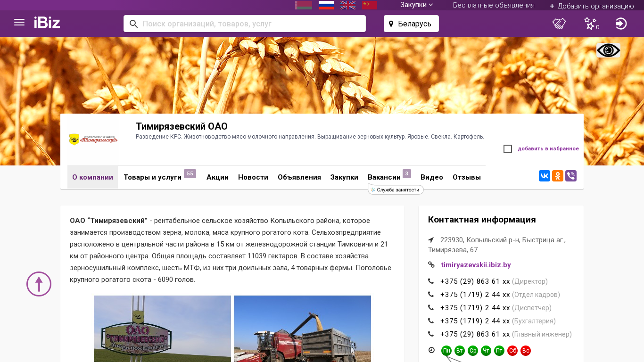Share company page via Viber
Screen dimensions: 644x362
point(571,176)
